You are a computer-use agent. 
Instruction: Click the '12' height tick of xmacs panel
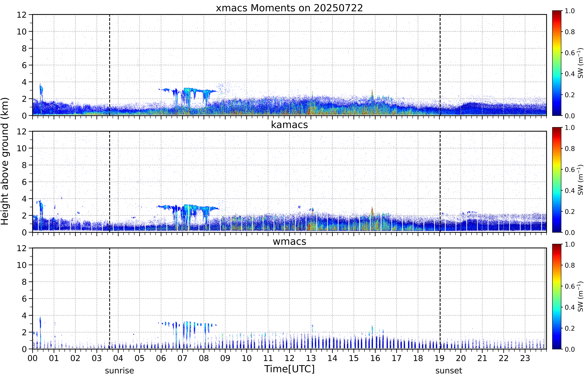(x=22, y=15)
